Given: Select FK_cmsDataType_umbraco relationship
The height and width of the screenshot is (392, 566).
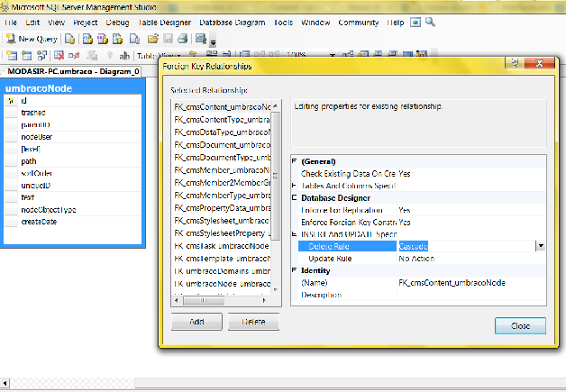Looking at the screenshot, I should (x=222, y=132).
